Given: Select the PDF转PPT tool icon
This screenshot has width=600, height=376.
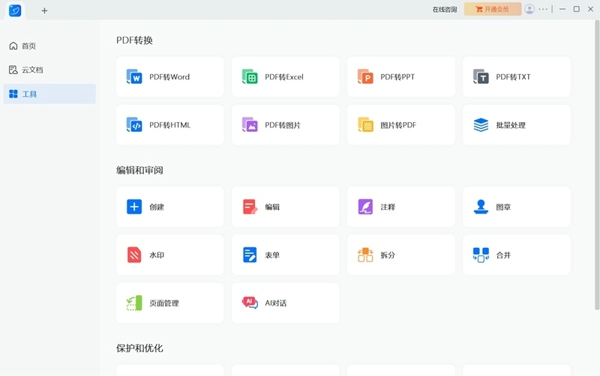Looking at the screenshot, I should tap(365, 77).
